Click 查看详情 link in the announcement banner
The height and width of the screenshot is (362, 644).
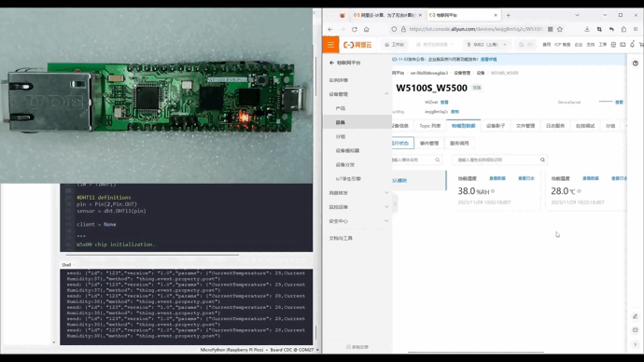tap(488, 60)
